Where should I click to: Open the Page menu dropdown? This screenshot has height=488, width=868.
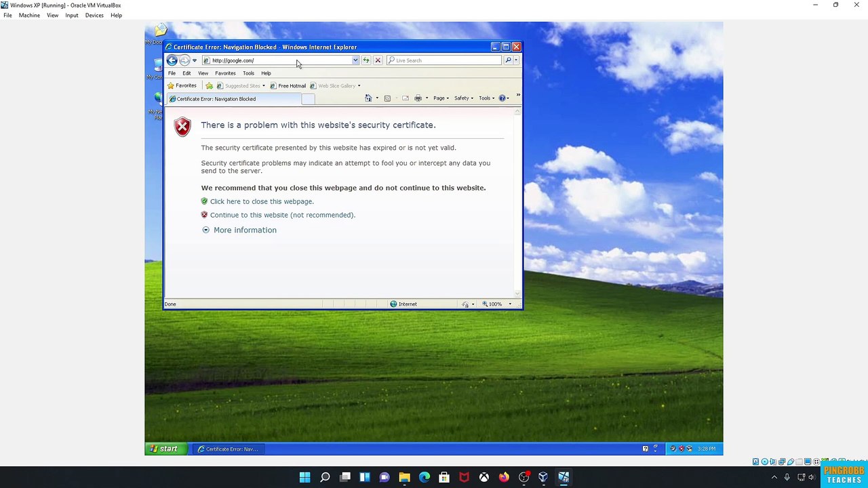tap(441, 98)
